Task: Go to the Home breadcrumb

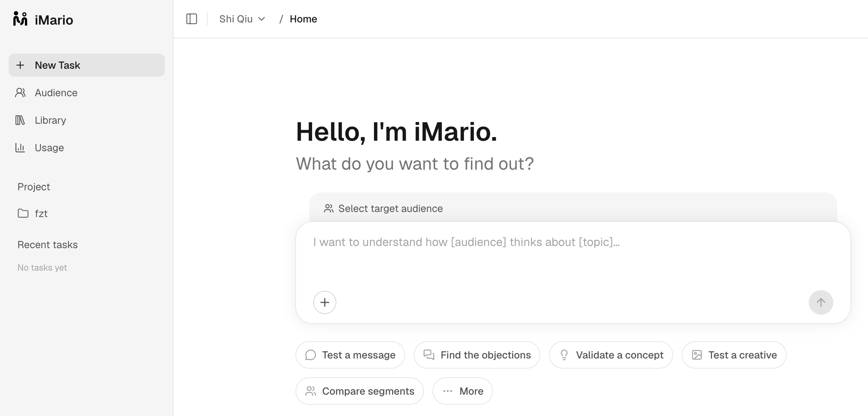Action: 303,19
